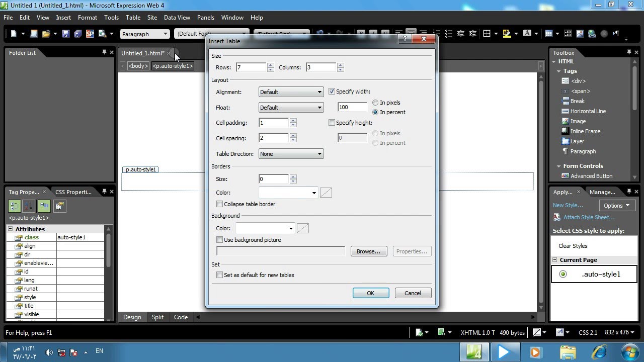The height and width of the screenshot is (362, 644).
Task: Check the Specify height checkbox
Action: click(x=332, y=123)
